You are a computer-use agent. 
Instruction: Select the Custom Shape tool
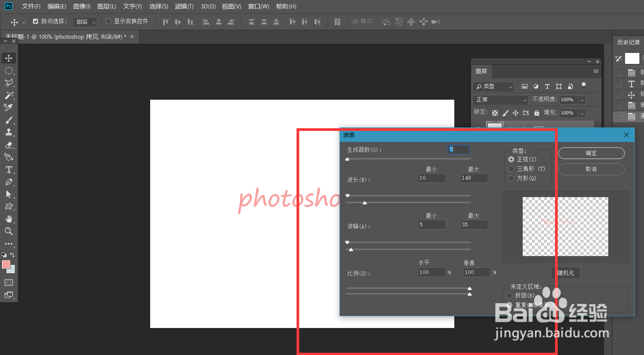point(9,207)
